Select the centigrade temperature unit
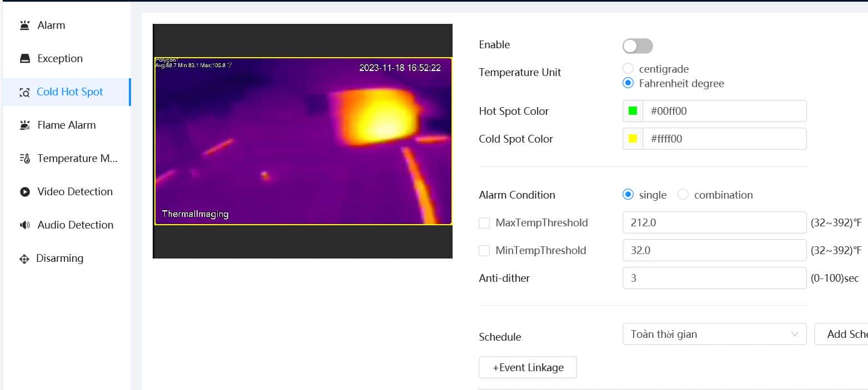868x390 pixels. click(x=628, y=69)
